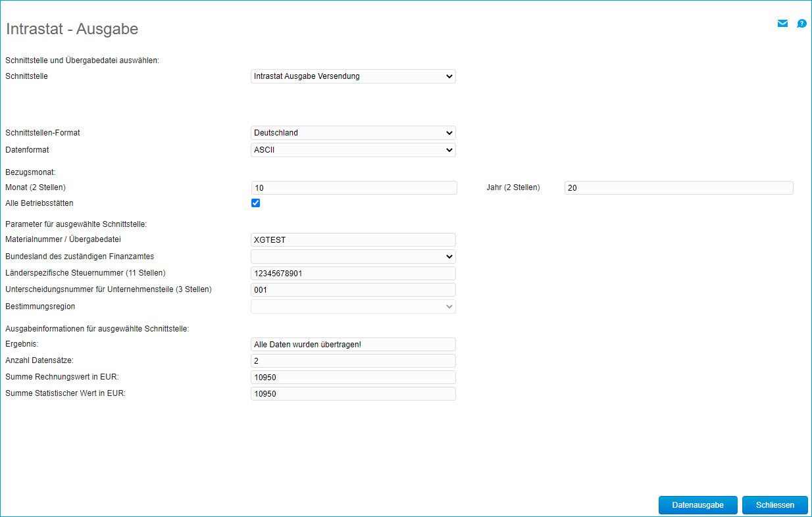Expand the Schnittstellen-Format dropdown showing Deutschland
Image resolution: width=812 pixels, height=517 pixels.
click(353, 133)
